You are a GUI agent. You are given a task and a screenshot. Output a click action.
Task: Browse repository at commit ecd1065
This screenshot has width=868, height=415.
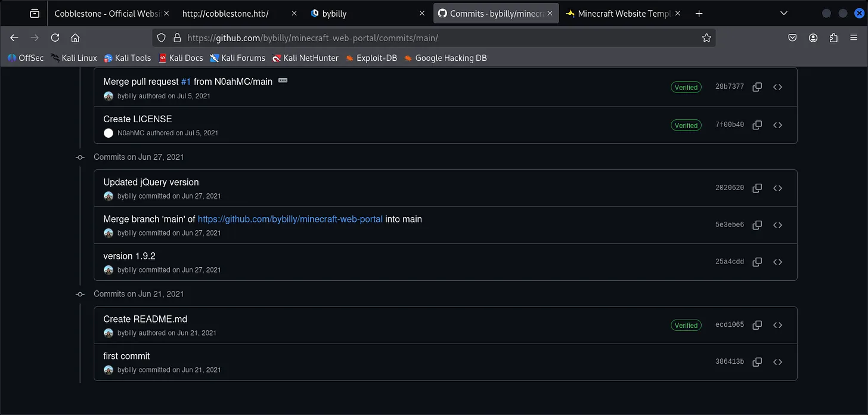pyautogui.click(x=777, y=325)
